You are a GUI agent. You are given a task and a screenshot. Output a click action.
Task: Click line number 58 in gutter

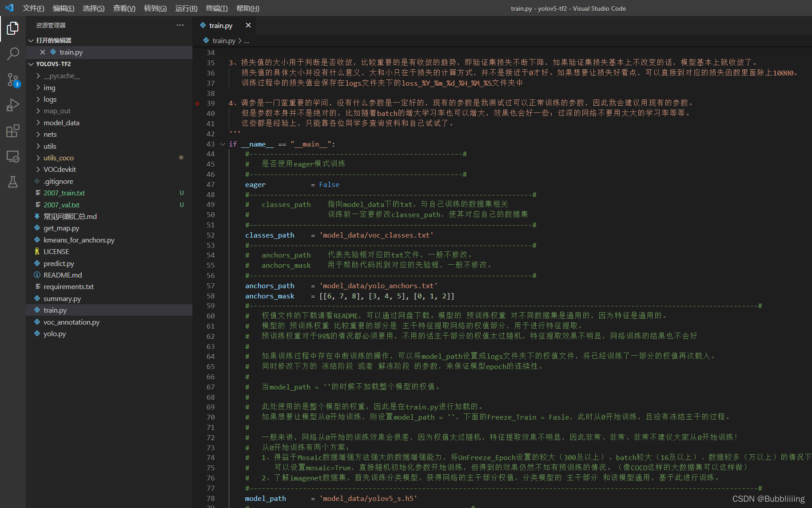coord(211,296)
